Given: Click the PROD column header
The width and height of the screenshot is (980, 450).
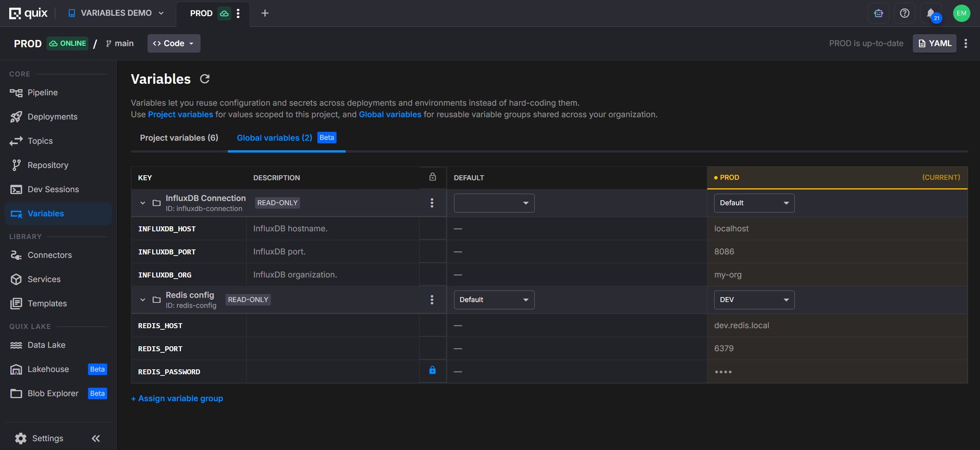Looking at the screenshot, I should [837, 178].
